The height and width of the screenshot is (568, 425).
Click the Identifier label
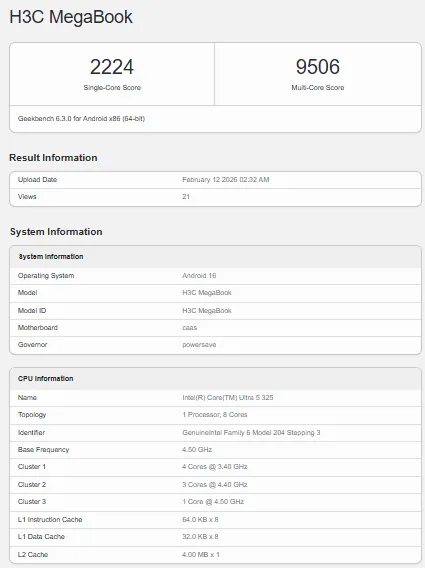coord(32,433)
